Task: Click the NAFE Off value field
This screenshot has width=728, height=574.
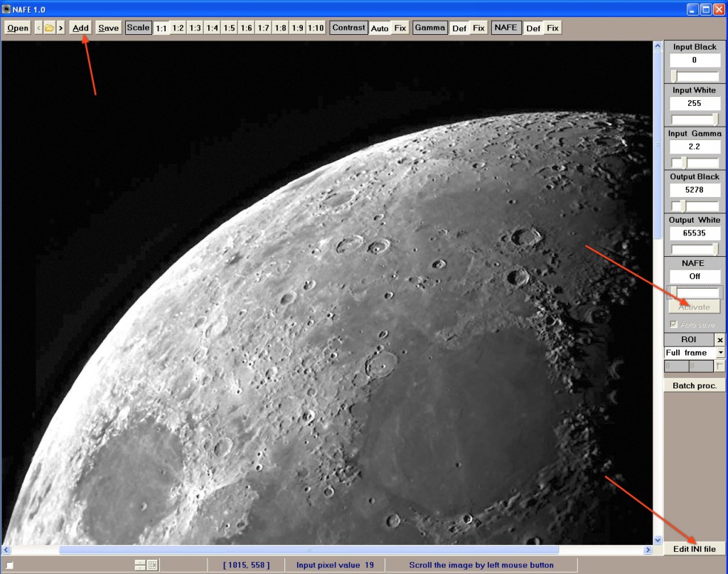Action: [695, 276]
